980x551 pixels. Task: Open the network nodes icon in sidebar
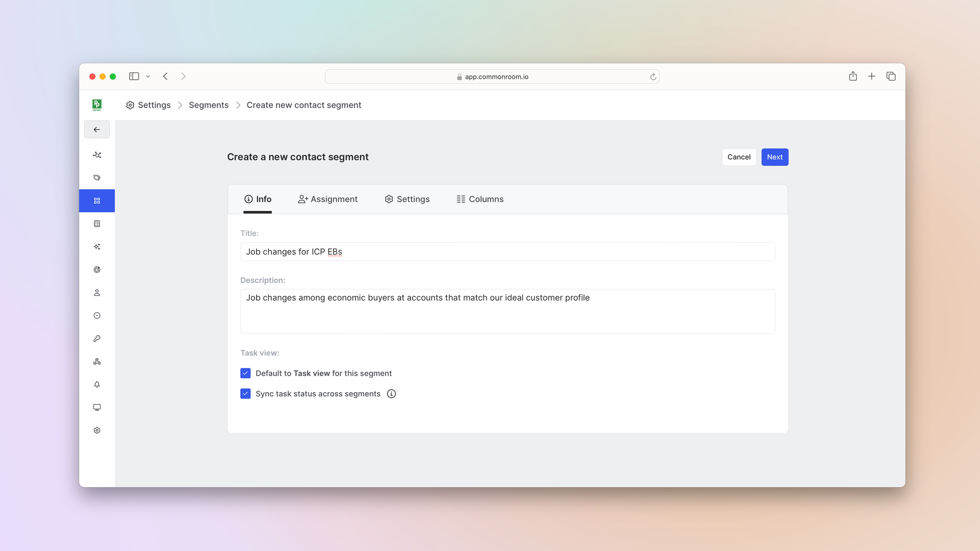(x=97, y=155)
